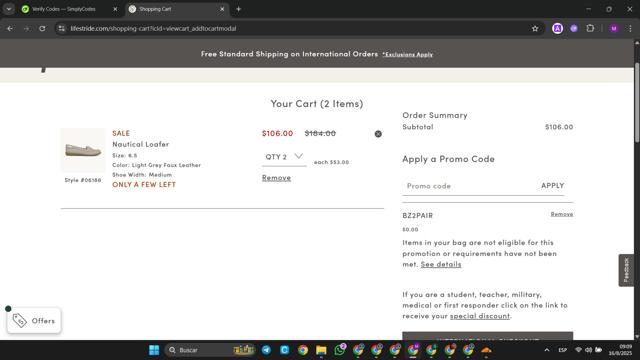Click the $106.00 sale price
Image resolution: width=640 pixels, height=360 pixels.
click(277, 133)
